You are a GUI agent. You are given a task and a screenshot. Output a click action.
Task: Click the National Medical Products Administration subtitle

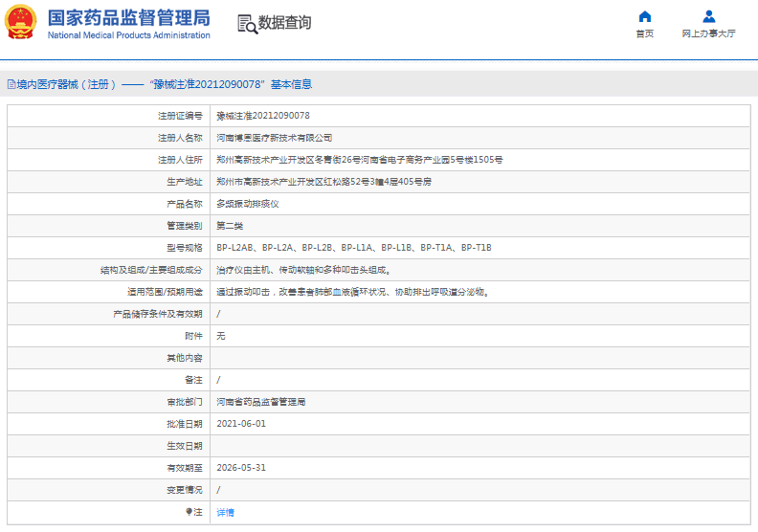point(128,35)
